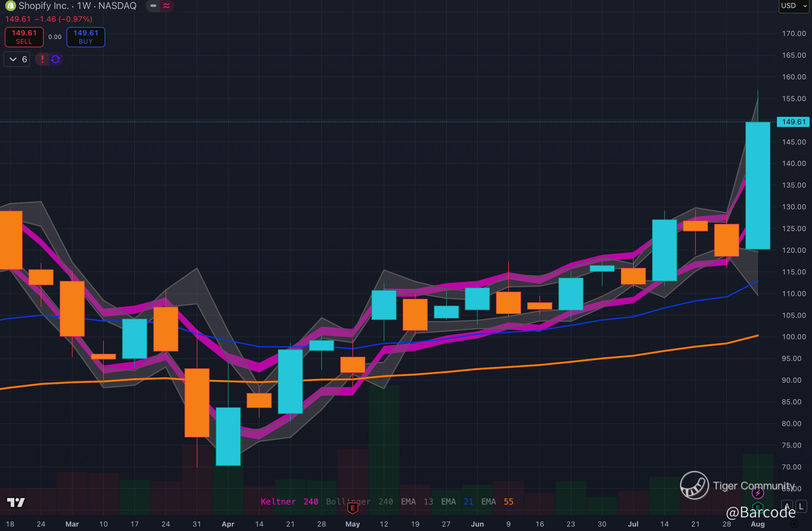Click the purple refresh arrows icon
Screen dimensions: 812x531
pyautogui.click(x=56, y=59)
